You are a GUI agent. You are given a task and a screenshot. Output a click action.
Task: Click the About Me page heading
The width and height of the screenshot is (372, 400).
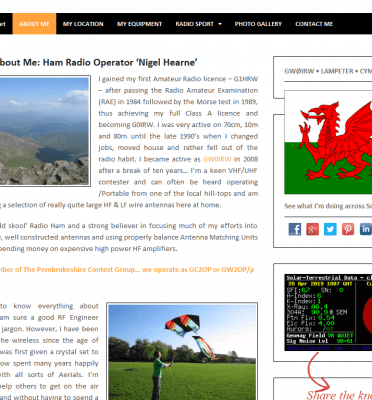click(98, 62)
